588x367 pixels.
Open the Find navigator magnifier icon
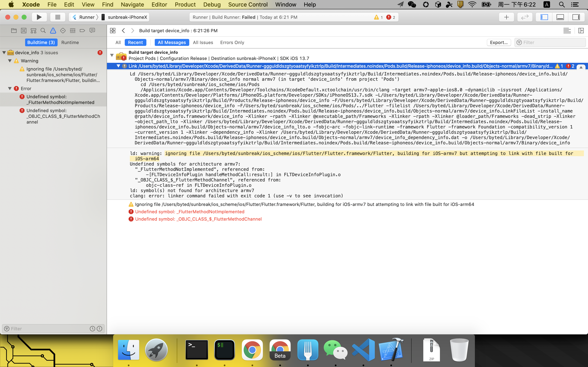click(x=43, y=31)
